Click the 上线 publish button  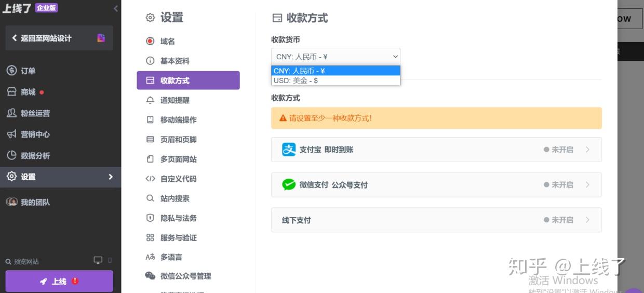click(59, 281)
